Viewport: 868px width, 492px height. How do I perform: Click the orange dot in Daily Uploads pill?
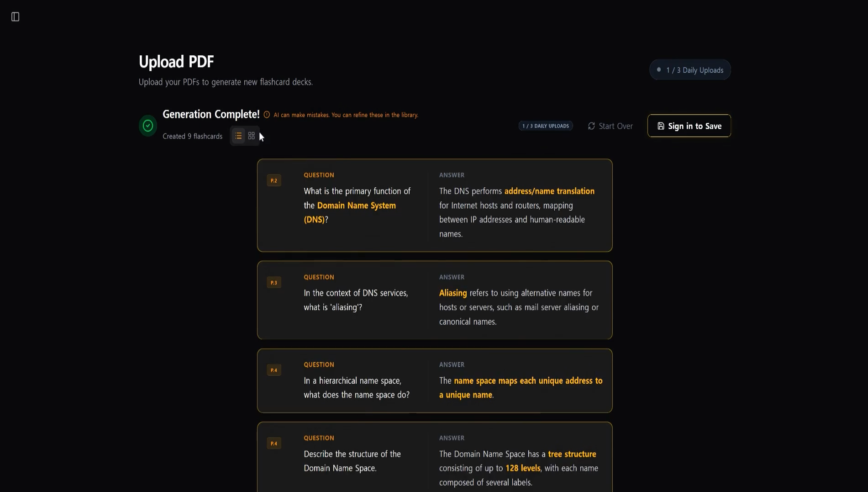pyautogui.click(x=658, y=69)
